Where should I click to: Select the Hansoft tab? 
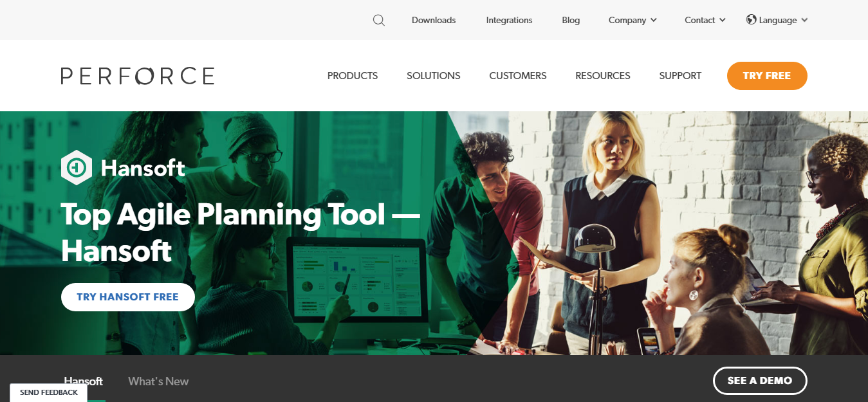click(x=84, y=381)
